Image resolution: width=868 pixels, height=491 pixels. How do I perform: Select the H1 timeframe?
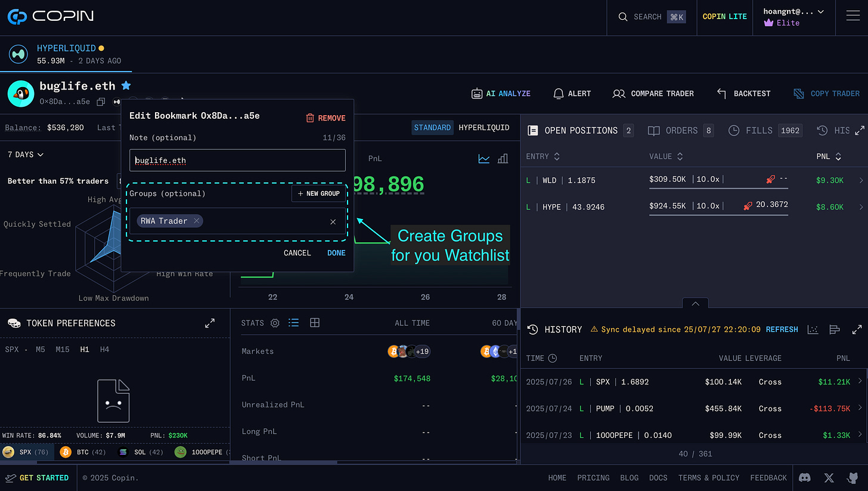tap(85, 350)
